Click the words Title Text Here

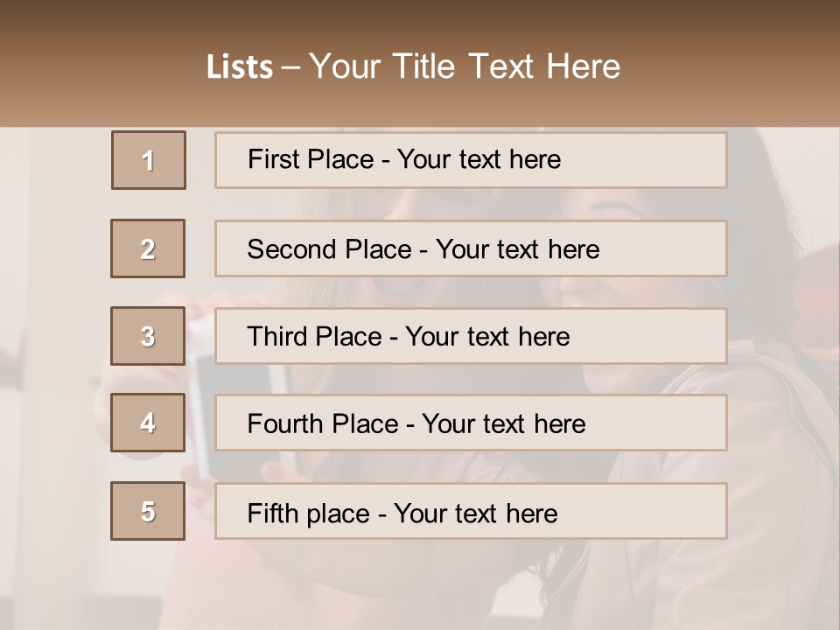[x=507, y=66]
